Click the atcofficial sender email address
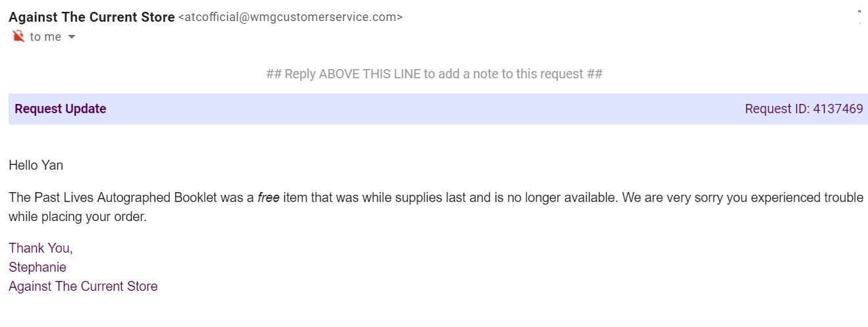Screen dimensions: 868x327 290,17
